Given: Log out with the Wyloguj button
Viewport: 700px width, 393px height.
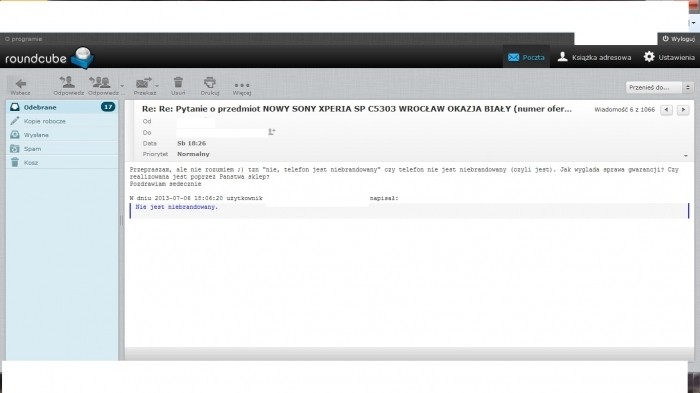Looking at the screenshot, I should (x=679, y=39).
